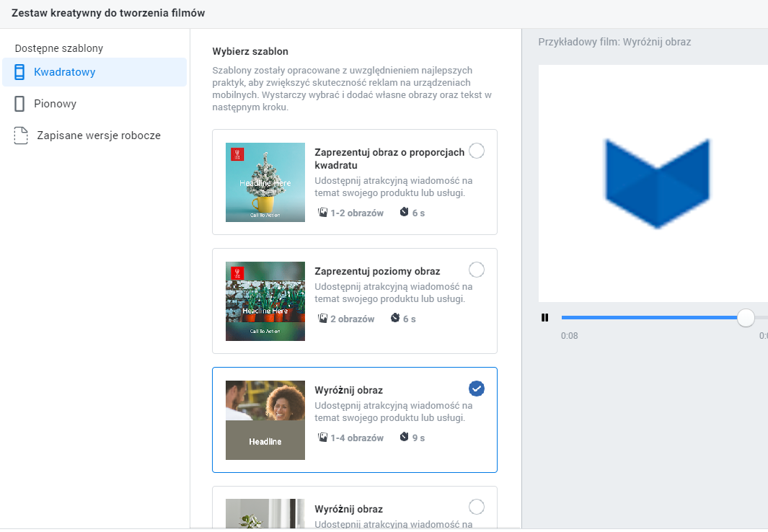Viewport: 768px width, 532px height.
Task: Click the Dostępne szablony label
Action: click(59, 48)
